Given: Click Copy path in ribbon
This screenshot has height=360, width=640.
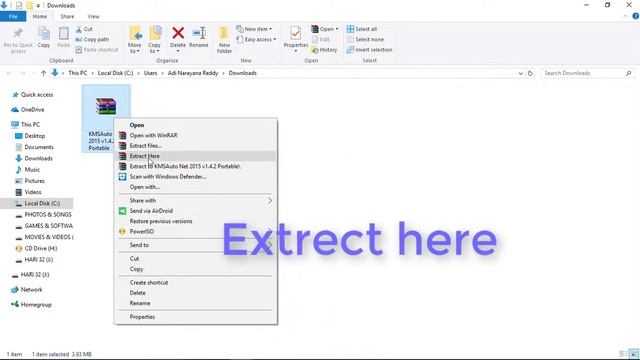Looking at the screenshot, I should click(92, 40).
